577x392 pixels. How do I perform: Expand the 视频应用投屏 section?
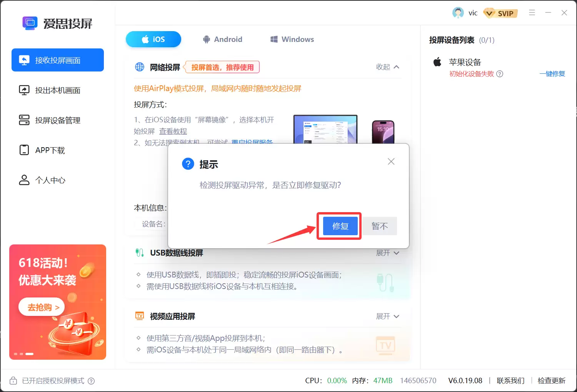pyautogui.click(x=387, y=316)
